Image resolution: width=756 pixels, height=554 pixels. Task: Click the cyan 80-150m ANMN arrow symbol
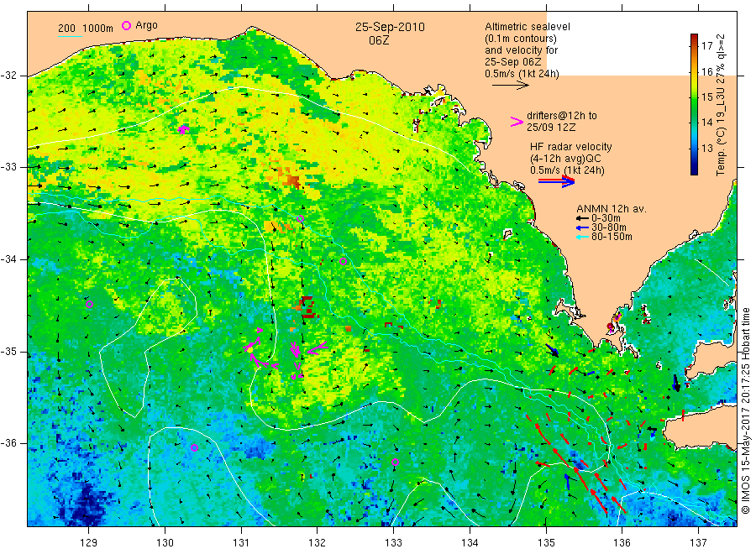coord(582,237)
